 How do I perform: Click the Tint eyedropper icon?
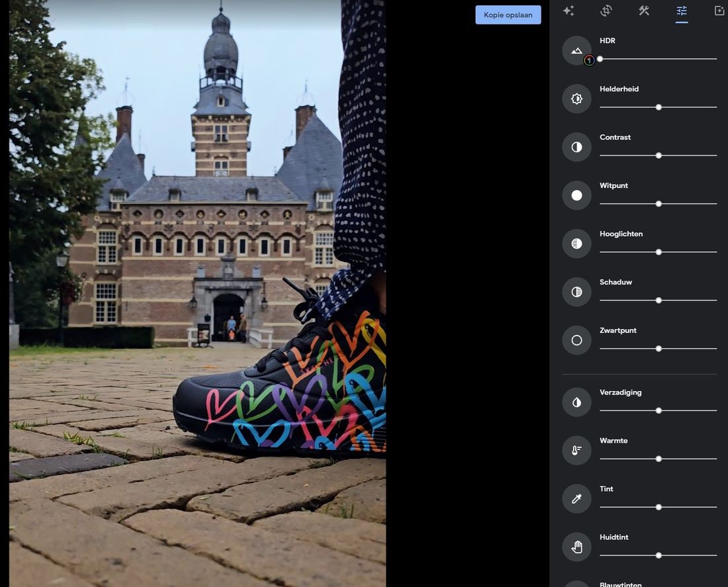pos(576,499)
